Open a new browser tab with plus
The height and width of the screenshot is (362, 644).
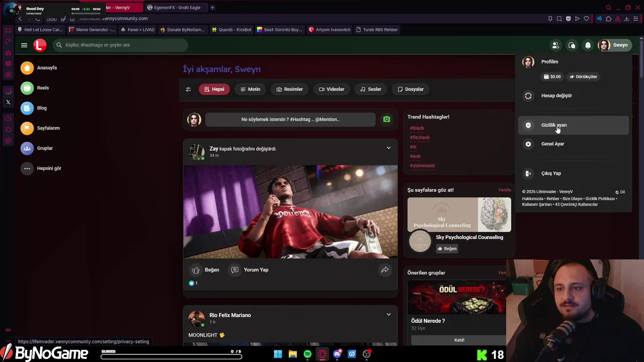pos(212,8)
